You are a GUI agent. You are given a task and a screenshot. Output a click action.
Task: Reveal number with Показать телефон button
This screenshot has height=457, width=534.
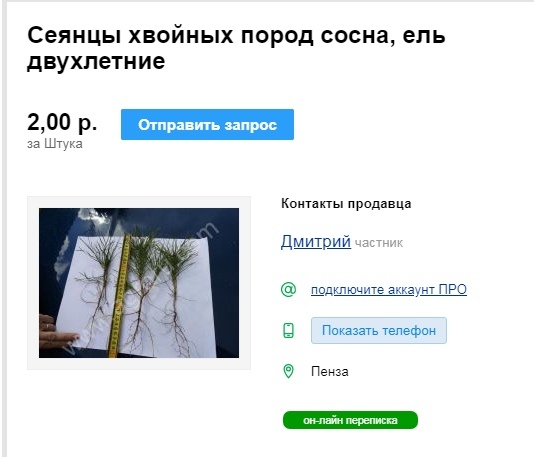coord(379,330)
